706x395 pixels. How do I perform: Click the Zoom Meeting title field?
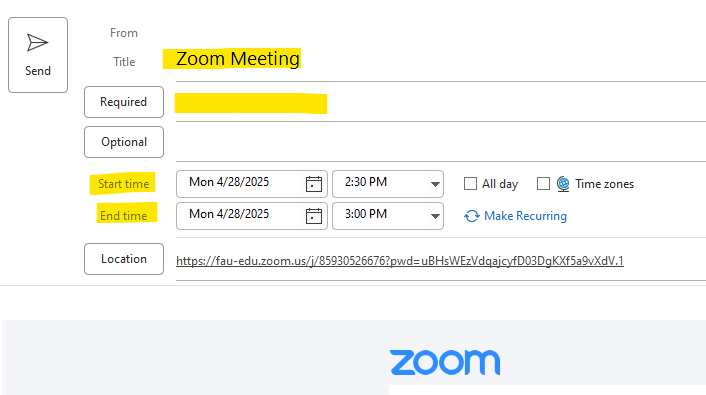tap(440, 59)
